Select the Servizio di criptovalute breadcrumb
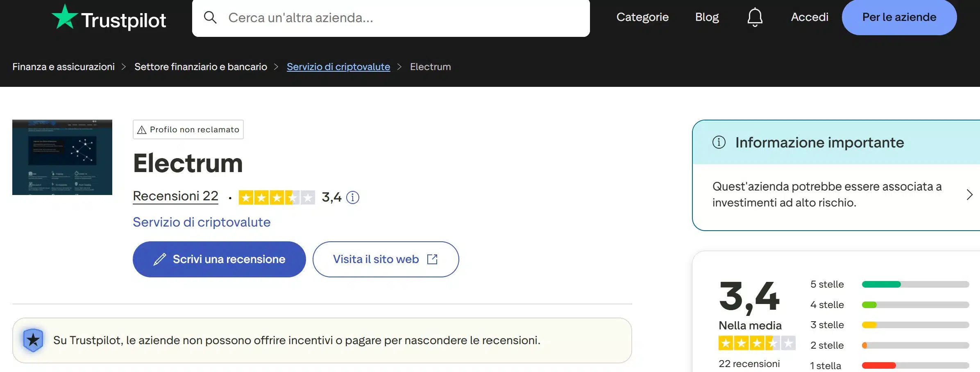This screenshot has height=372, width=980. (338, 66)
